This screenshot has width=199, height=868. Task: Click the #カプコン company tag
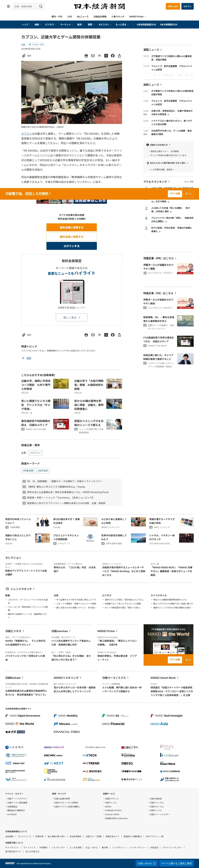coord(35,452)
